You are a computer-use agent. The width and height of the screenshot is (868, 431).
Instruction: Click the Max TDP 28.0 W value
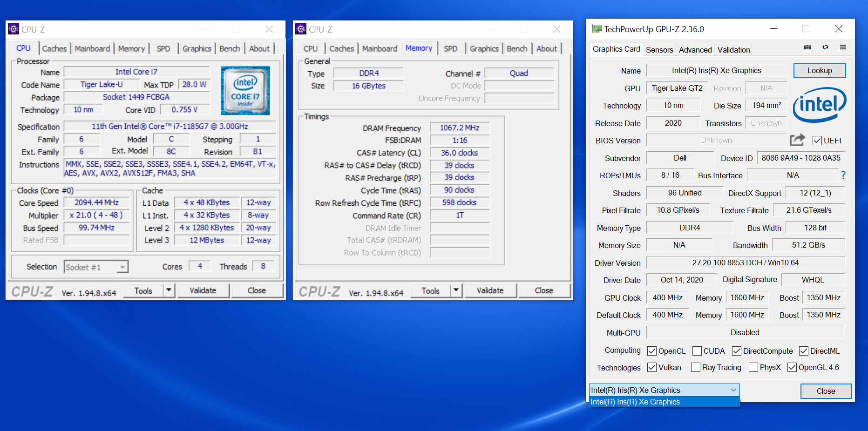[x=194, y=84]
